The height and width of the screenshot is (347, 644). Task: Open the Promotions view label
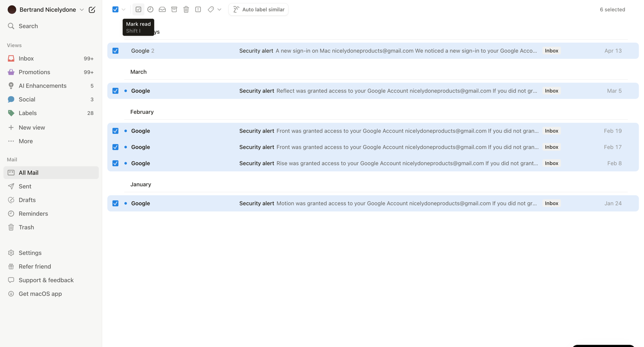point(34,72)
